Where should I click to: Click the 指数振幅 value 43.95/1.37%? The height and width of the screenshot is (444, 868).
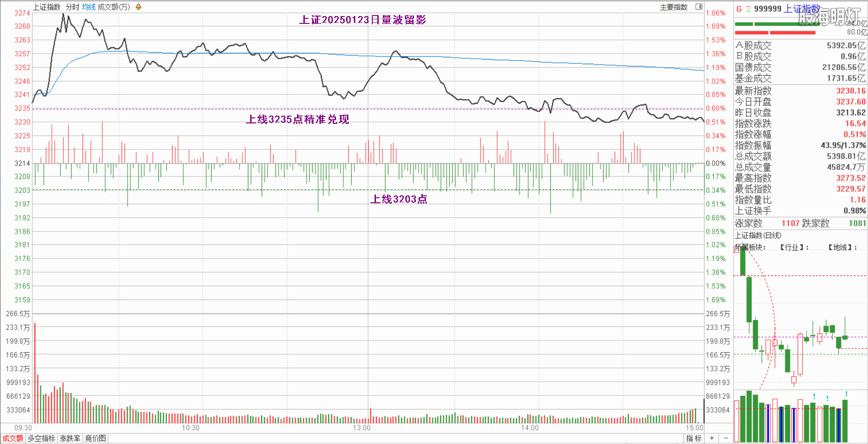coord(843,145)
